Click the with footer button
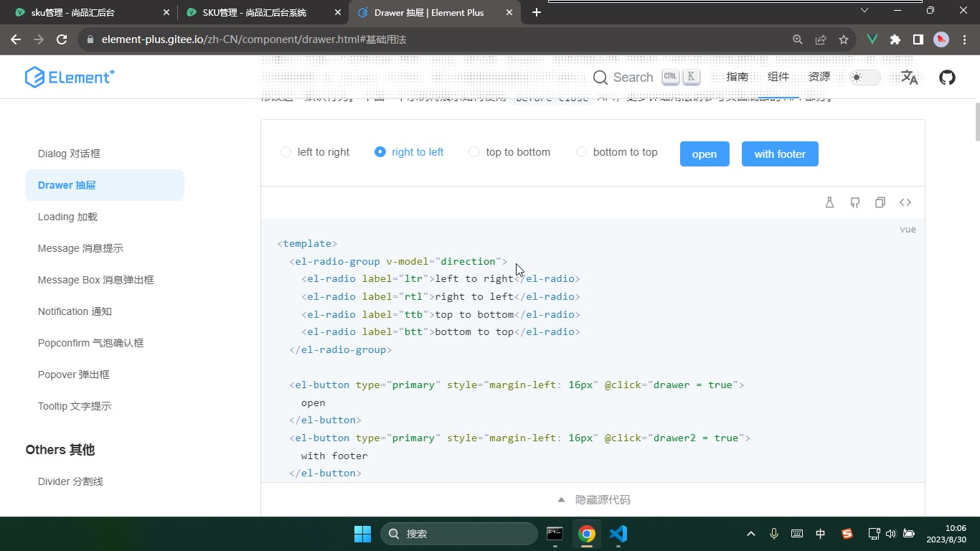Viewport: 980px width, 551px height. pos(780,154)
